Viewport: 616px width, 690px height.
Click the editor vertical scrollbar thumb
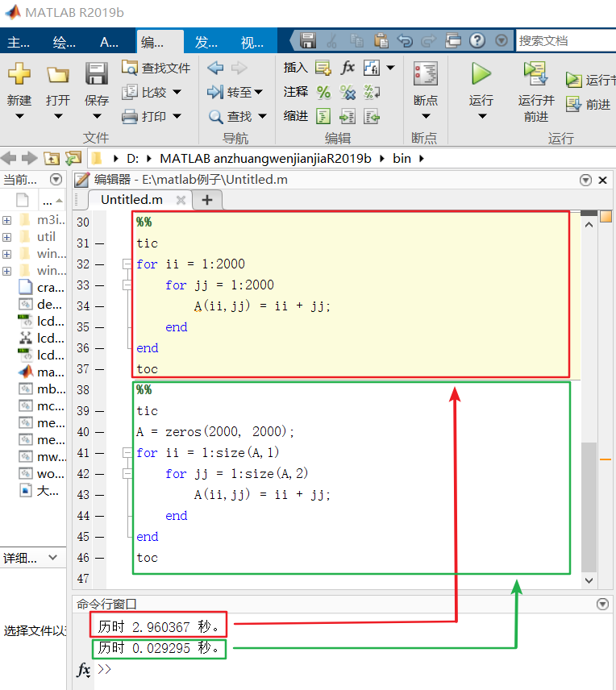coord(589,507)
